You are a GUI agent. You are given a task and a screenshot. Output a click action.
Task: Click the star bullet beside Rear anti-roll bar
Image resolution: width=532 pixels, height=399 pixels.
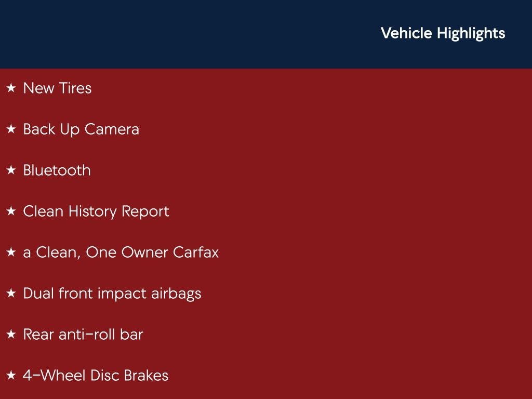11,335
